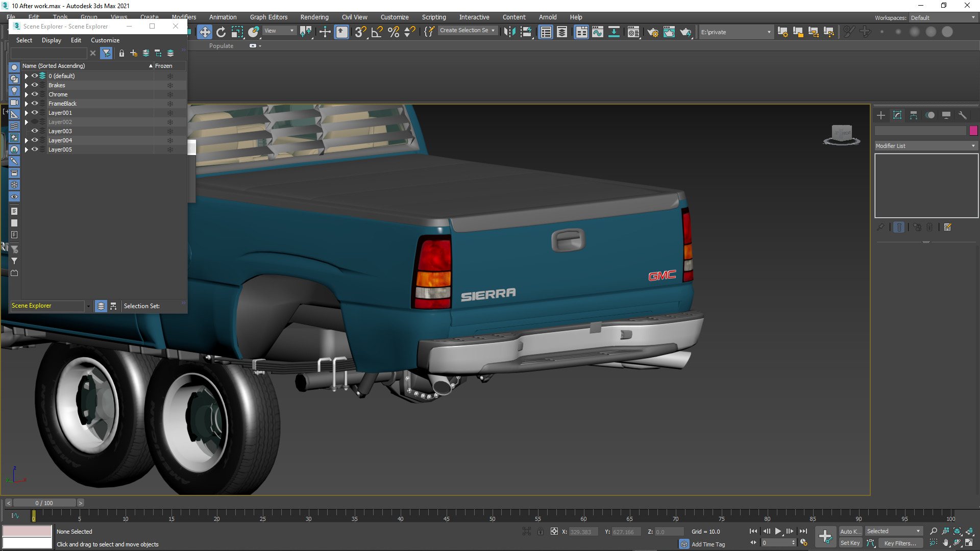Screen dimensions: 980x551
Task: Open the Rendering menu
Action: coord(314,17)
